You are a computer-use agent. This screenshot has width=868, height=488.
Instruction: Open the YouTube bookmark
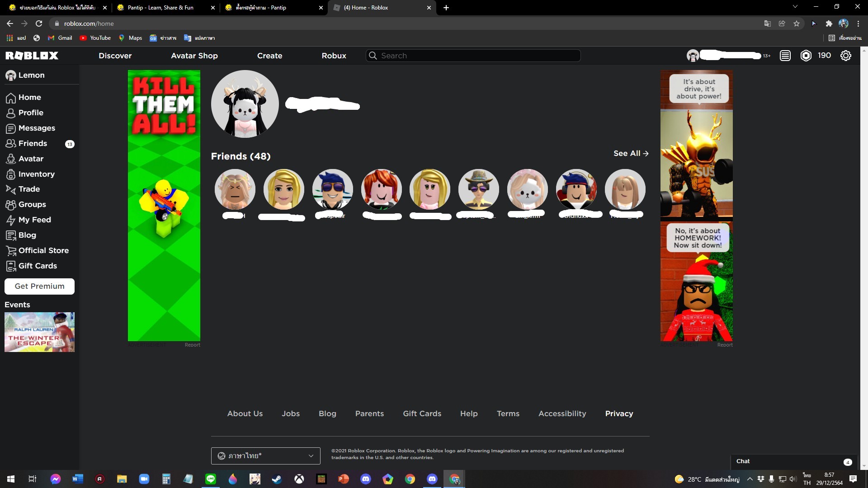click(95, 38)
